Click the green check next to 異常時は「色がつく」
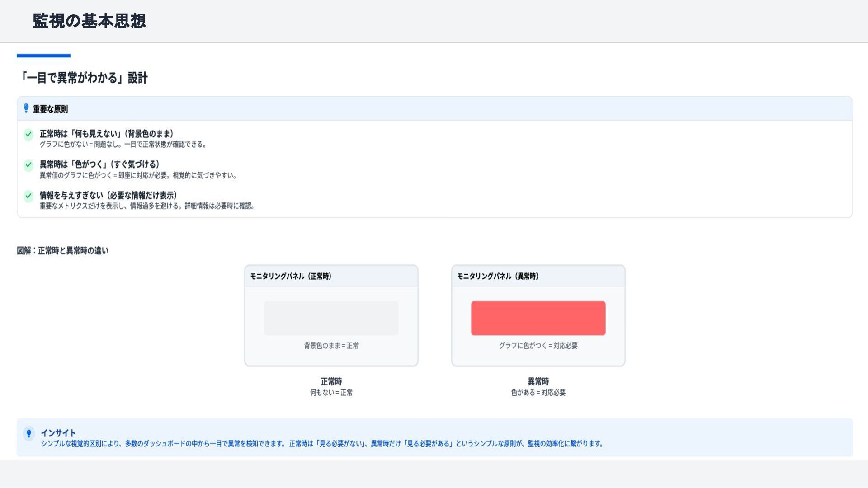868x488 pixels. pos(28,165)
